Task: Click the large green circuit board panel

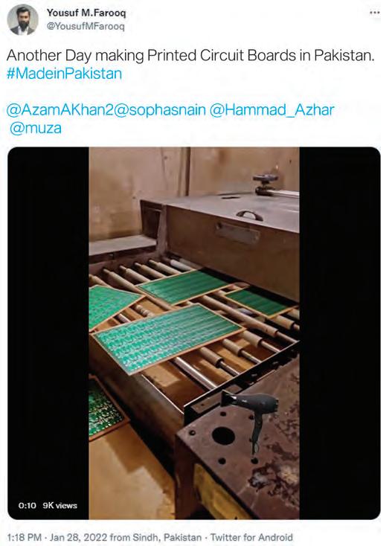Action: tap(167, 338)
